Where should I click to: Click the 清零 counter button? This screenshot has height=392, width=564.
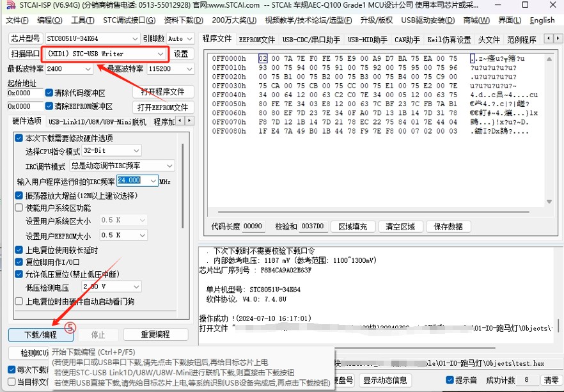[x=551, y=380]
